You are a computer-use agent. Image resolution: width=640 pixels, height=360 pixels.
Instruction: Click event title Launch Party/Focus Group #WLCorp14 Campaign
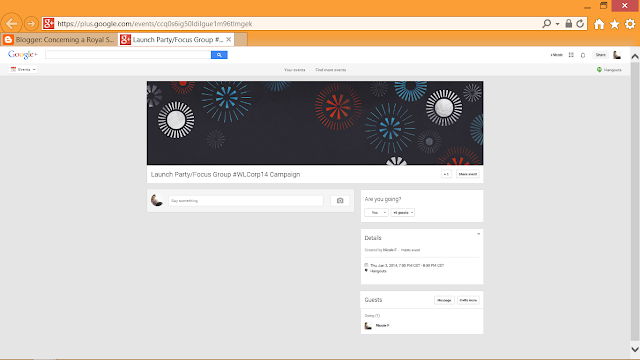click(225, 174)
